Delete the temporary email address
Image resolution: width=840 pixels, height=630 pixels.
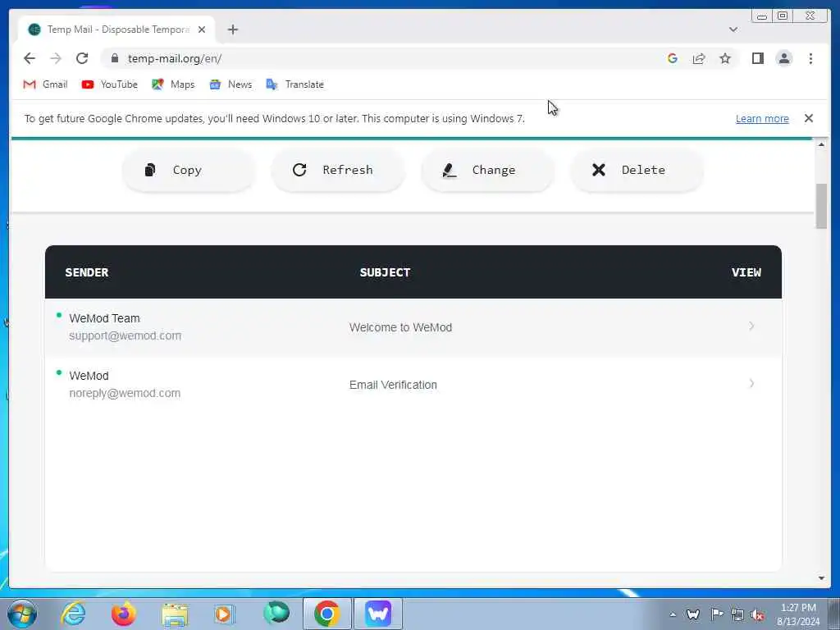point(637,170)
